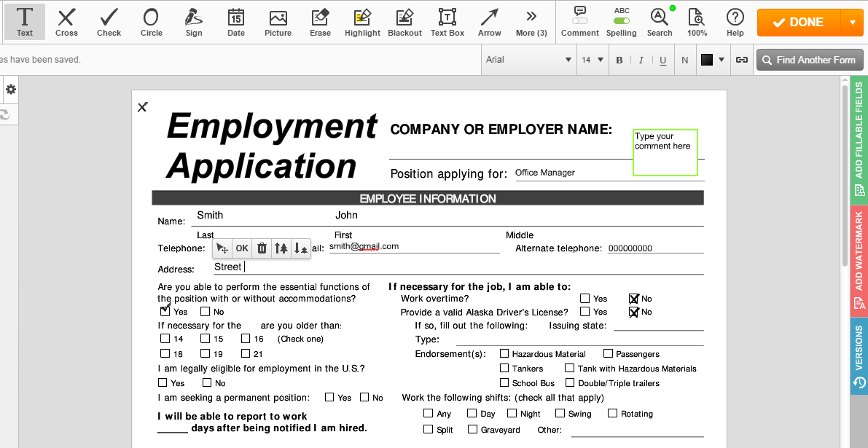The height and width of the screenshot is (448, 868).
Task: Toggle bold formatting
Action: tap(619, 60)
